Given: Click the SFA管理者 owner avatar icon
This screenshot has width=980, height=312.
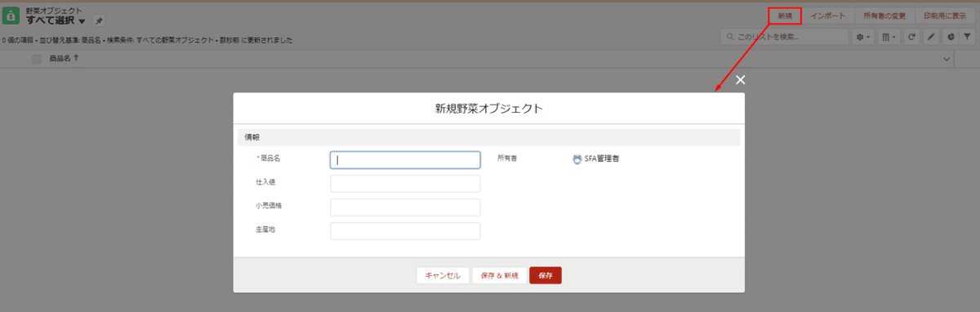Looking at the screenshot, I should [577, 159].
